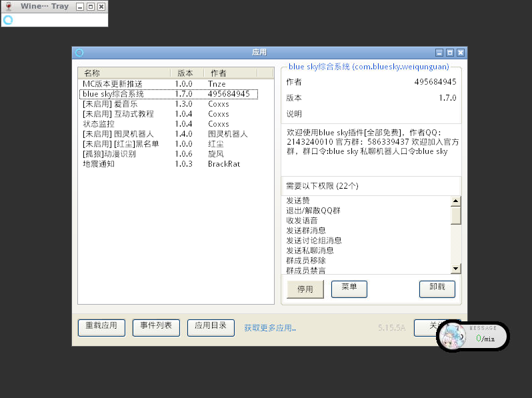This screenshot has height=398, width=532.
Task: Close the 应用 window
Action: click(x=461, y=53)
